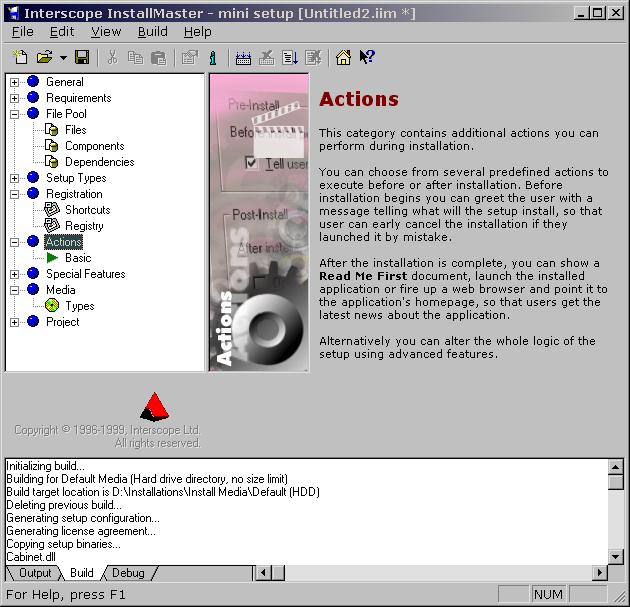Click the blue ball icon next to File Pool
The height and width of the screenshot is (607, 630).
(x=33, y=113)
